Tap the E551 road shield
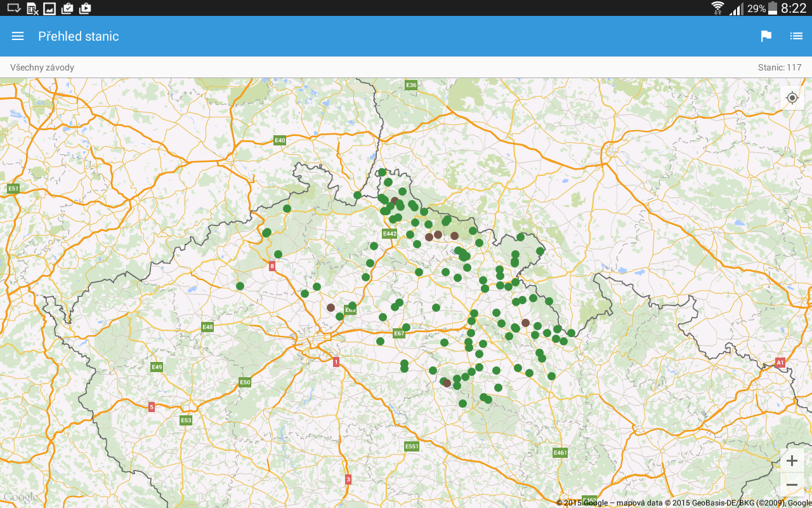 (x=412, y=446)
